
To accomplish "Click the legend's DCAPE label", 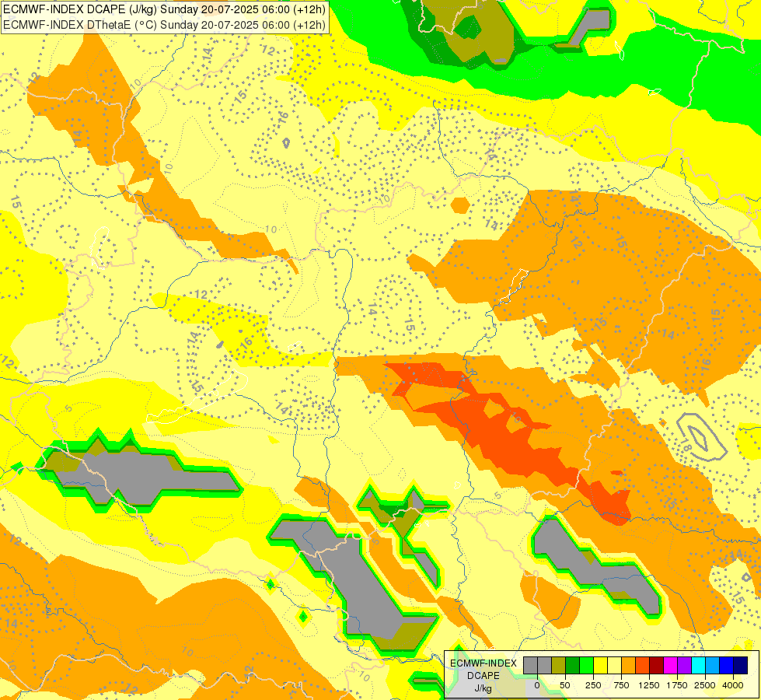I will pyautogui.click(x=483, y=676).
